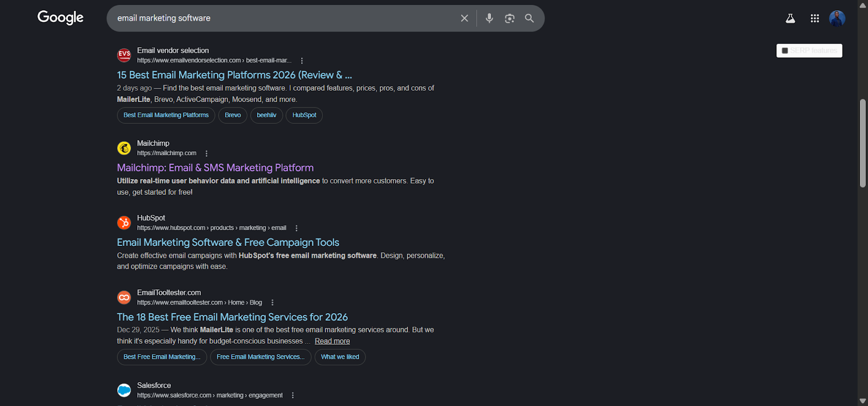Image resolution: width=868 pixels, height=406 pixels.
Task: Toggle the SERP features checkbox
Action: (785, 50)
